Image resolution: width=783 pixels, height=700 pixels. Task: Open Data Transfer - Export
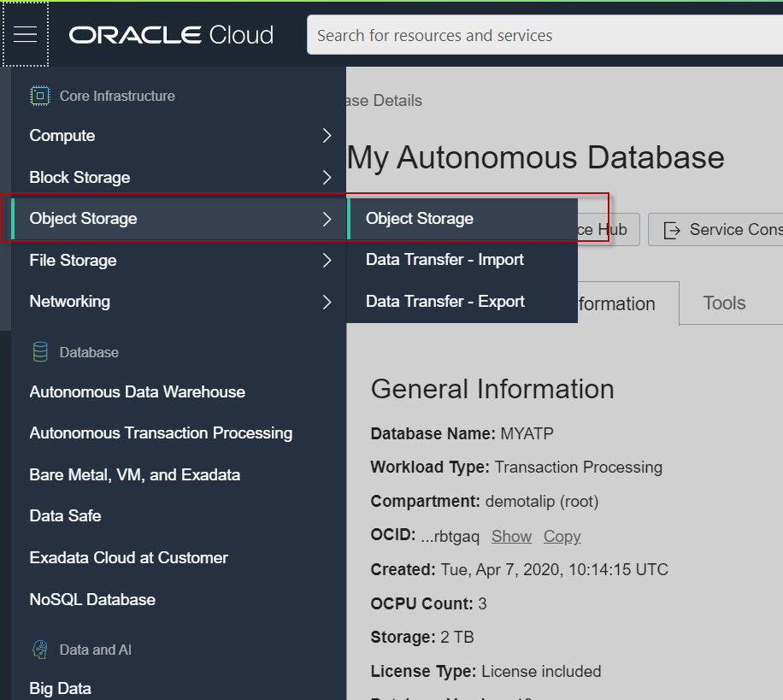pyautogui.click(x=444, y=301)
